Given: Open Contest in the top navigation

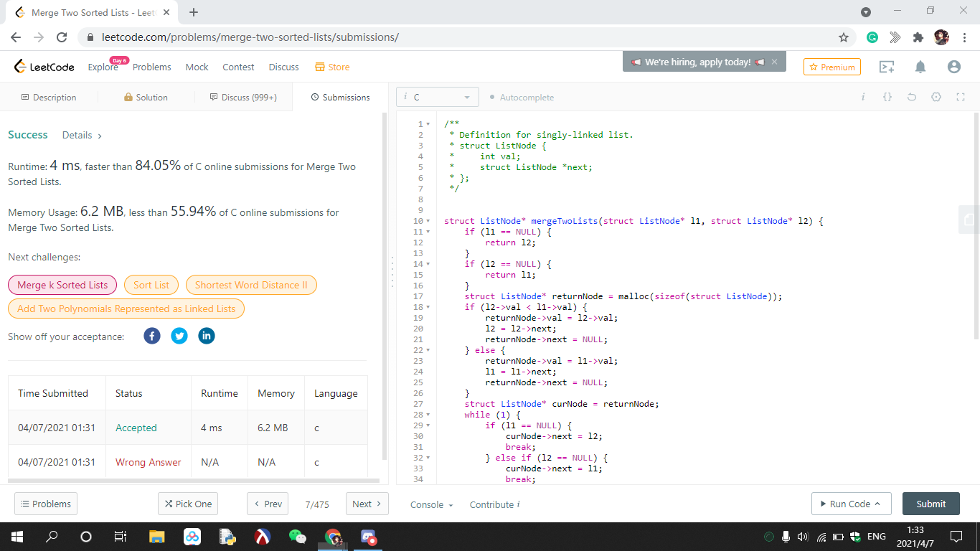Looking at the screenshot, I should (238, 67).
